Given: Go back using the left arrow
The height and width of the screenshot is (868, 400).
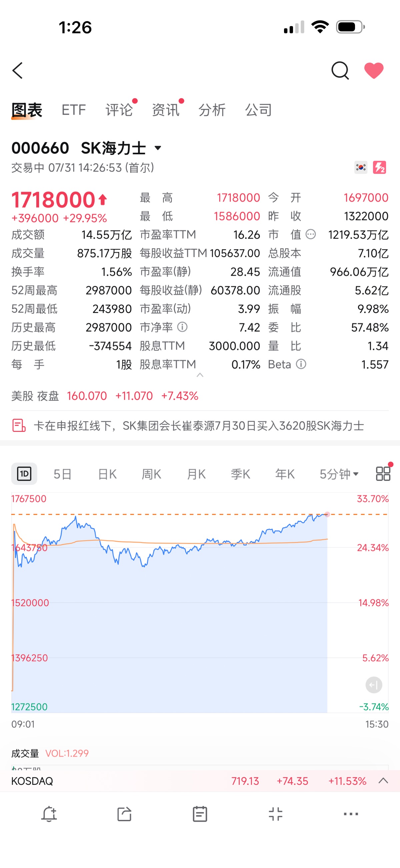Looking at the screenshot, I should 18,70.
